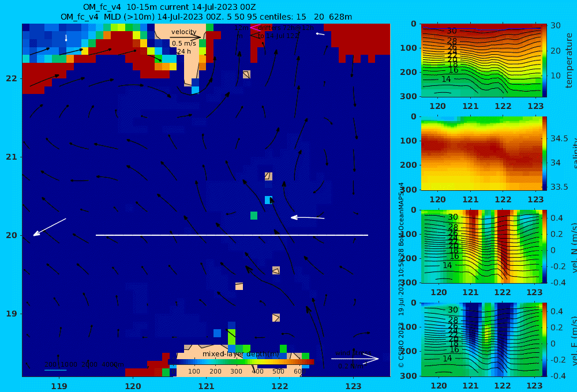This screenshot has height=392, width=577.
Task: Click the 10 tick on the temperature colorbar
Action: [556, 76]
